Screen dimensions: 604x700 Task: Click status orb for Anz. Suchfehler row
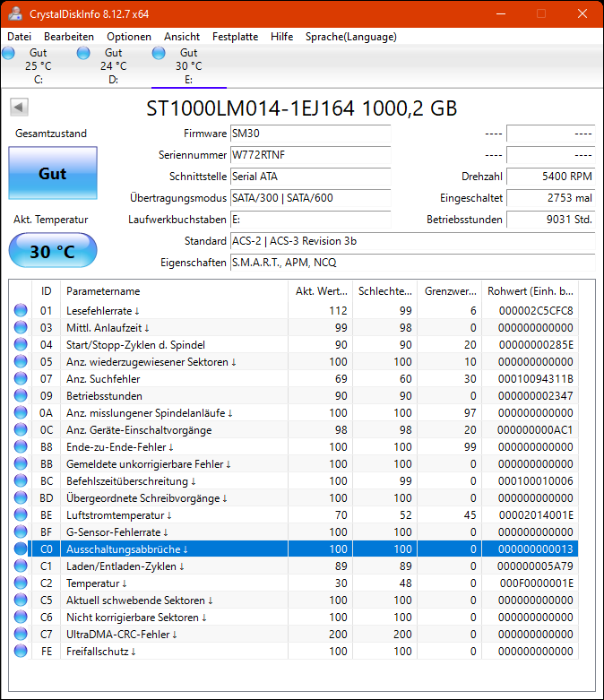pos(21,378)
